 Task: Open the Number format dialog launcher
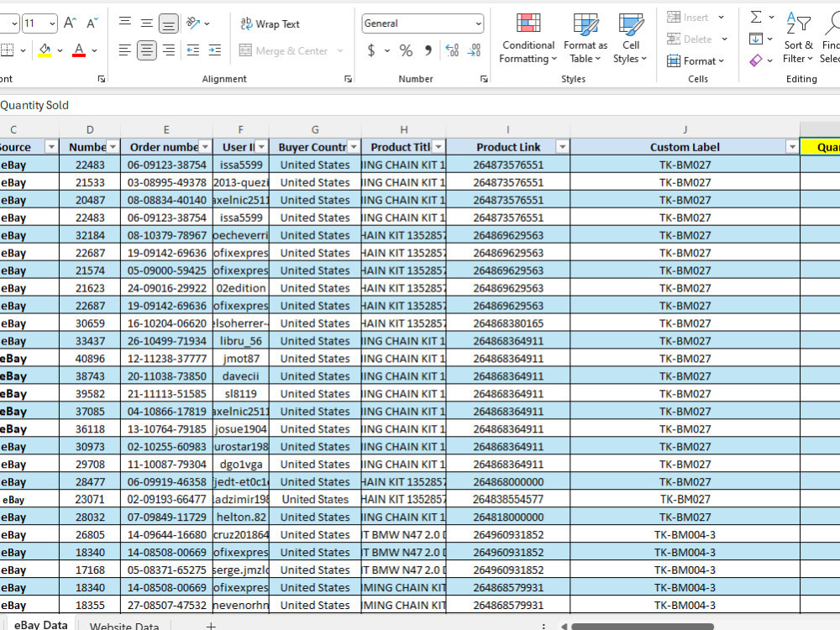(x=485, y=79)
